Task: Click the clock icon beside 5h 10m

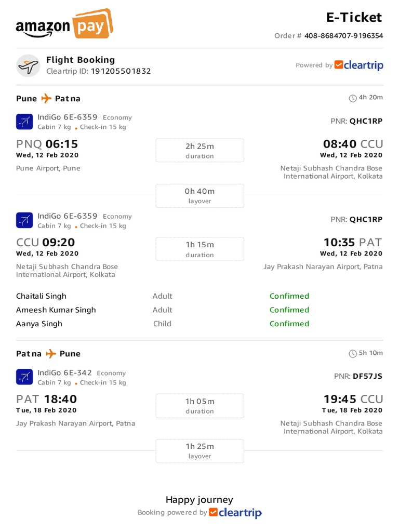Action: tap(353, 353)
